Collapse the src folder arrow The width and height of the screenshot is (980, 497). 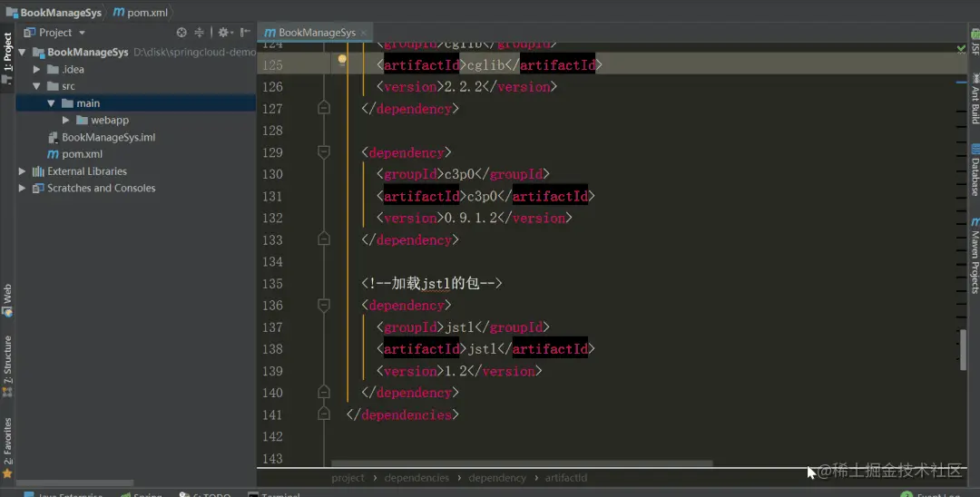coord(37,86)
